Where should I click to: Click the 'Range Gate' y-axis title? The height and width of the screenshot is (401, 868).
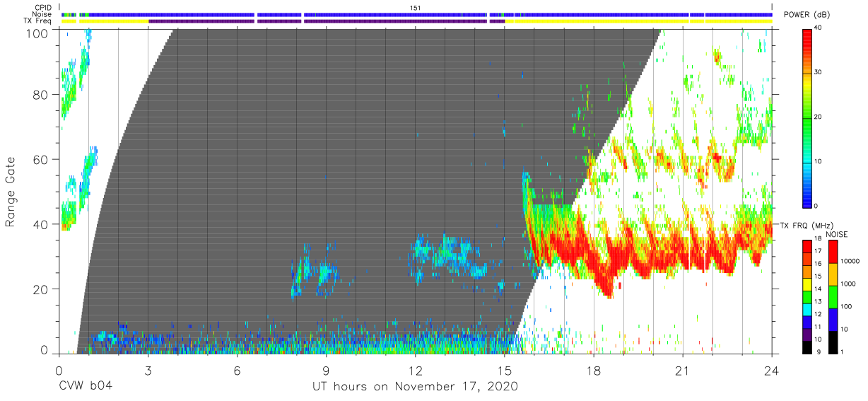(11, 192)
